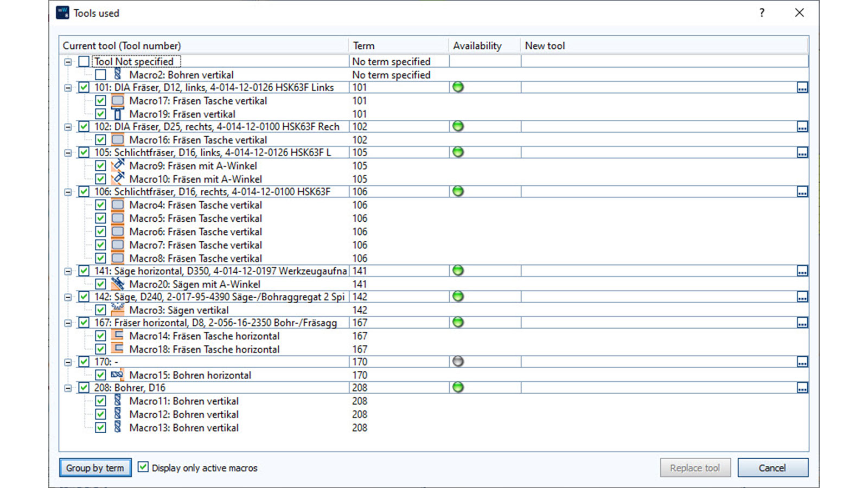Open the tool picker for 141 Säge horizontal

point(802,270)
